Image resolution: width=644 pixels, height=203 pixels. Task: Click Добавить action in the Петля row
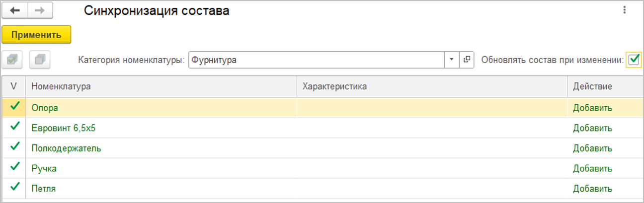click(593, 189)
